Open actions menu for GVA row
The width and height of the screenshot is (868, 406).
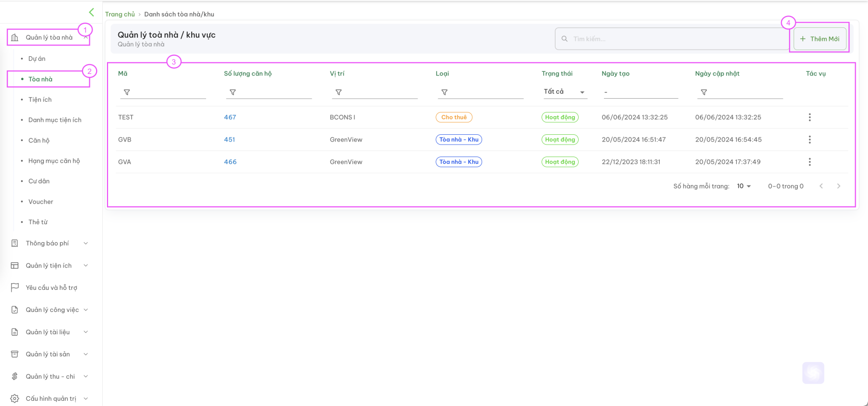pos(810,162)
